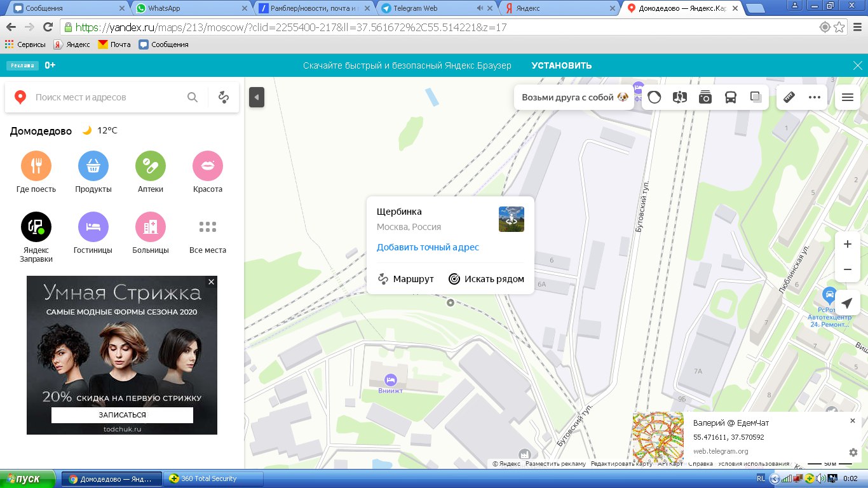Open route builder next to search

tap(223, 97)
